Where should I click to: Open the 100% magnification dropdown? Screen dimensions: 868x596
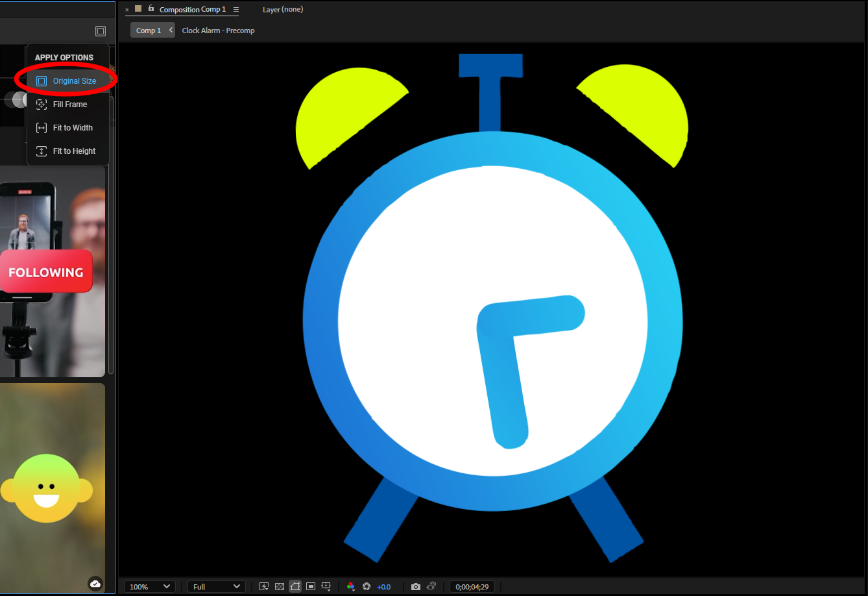coord(150,586)
